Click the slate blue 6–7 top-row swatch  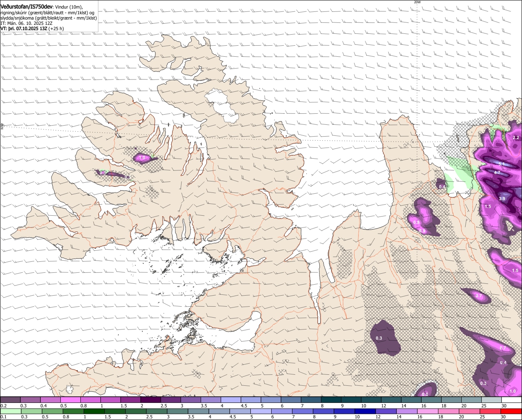click(291, 400)
